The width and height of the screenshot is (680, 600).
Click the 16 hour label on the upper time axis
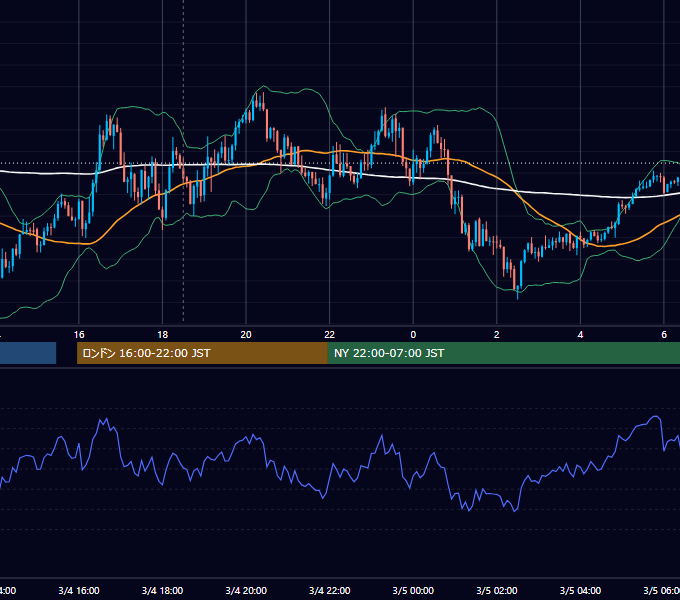coord(79,335)
